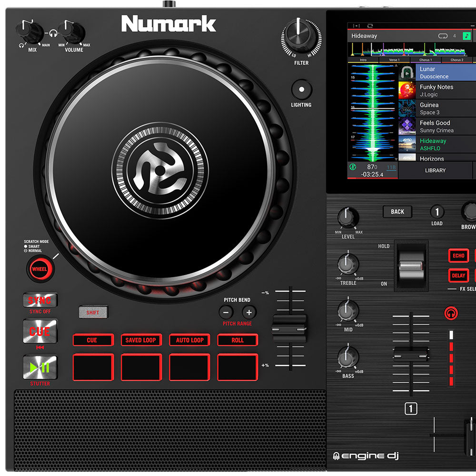Image resolution: width=476 pixels, height=476 pixels.
Task: Tap the down arrow below the track list
Action: (397, 159)
